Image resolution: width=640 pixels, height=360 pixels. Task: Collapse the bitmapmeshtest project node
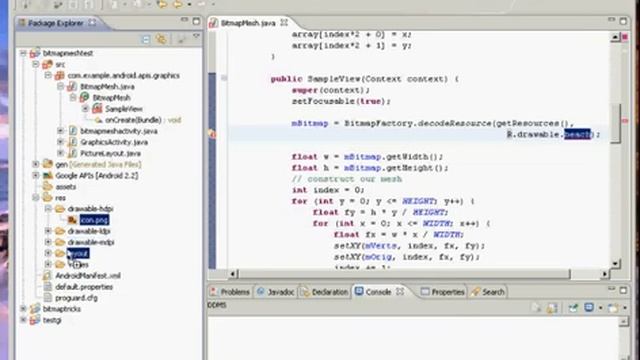[23, 53]
